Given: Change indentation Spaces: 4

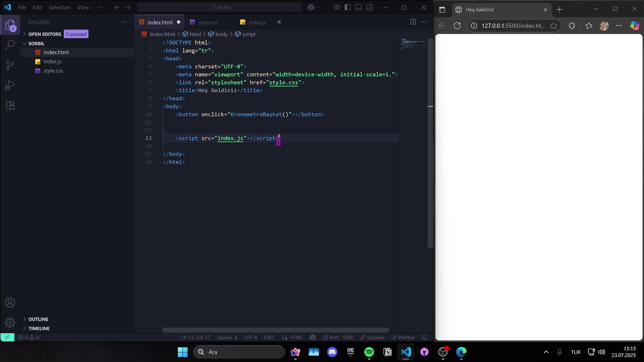Looking at the screenshot, I should 227,337.
